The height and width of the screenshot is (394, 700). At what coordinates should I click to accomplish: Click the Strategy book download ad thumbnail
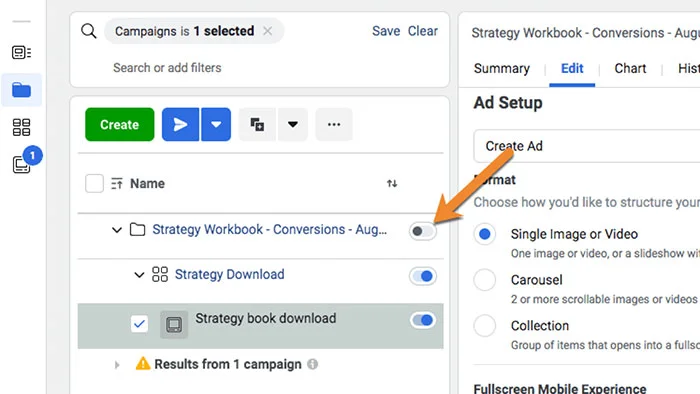pyautogui.click(x=174, y=324)
